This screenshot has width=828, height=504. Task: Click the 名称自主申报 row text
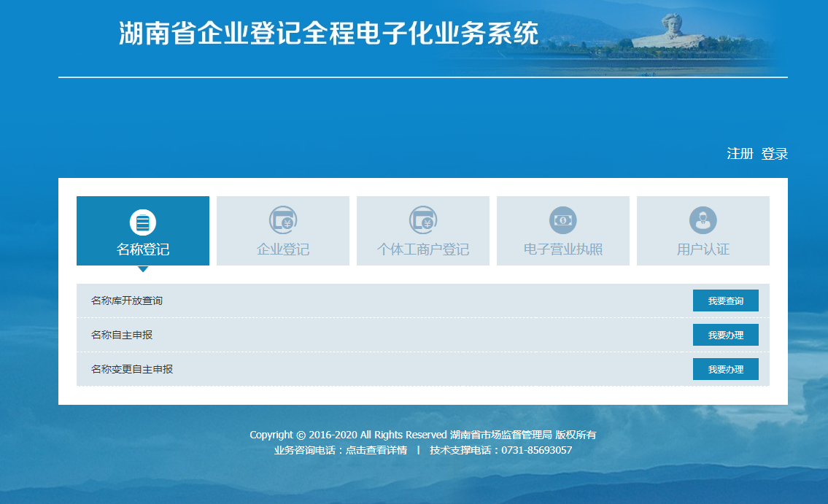pos(121,335)
